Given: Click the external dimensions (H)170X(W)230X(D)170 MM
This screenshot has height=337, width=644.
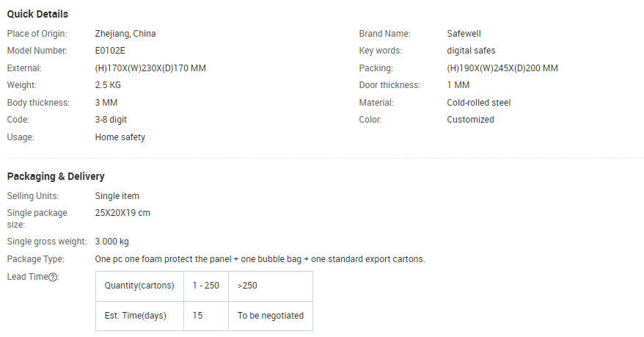Looking at the screenshot, I should [150, 68].
